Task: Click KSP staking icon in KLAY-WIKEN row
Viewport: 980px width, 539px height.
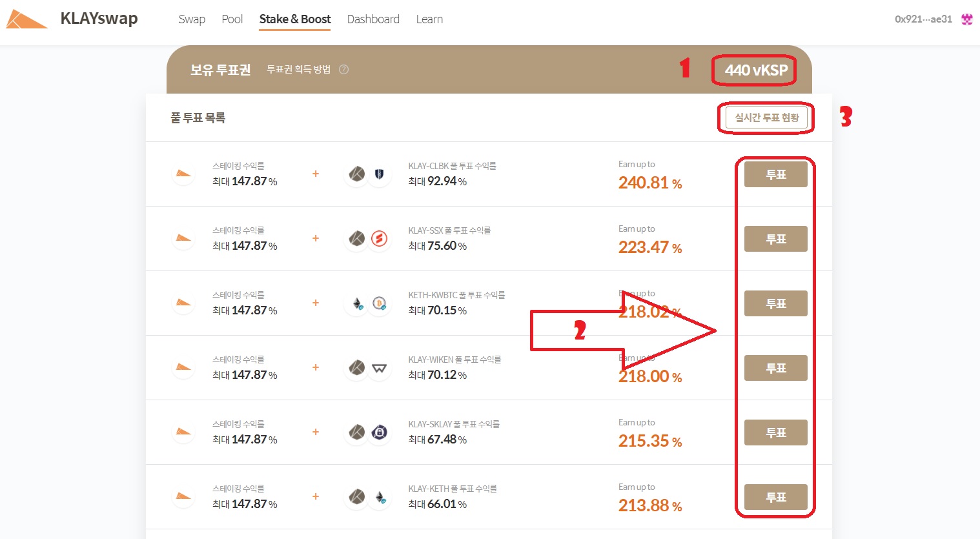Action: (183, 367)
